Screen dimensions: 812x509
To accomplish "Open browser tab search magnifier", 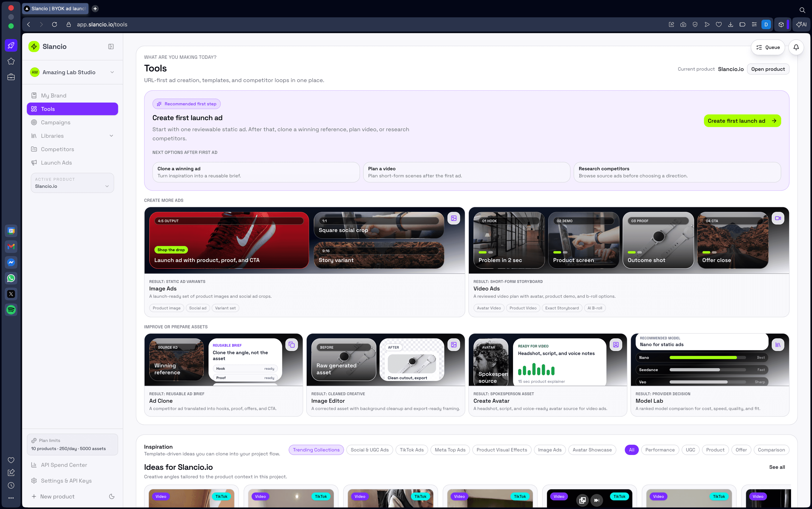I will pos(802,10).
